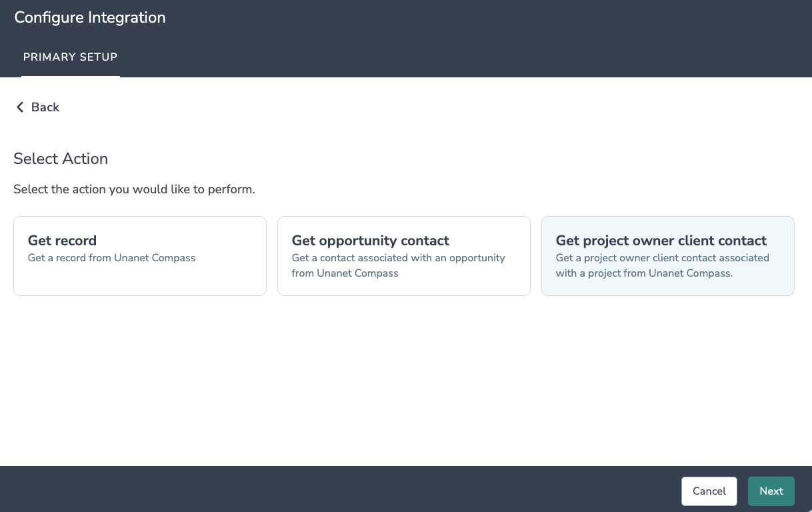Click 'Get a record from Unanet Compass' description
This screenshot has width=812, height=512.
111,258
